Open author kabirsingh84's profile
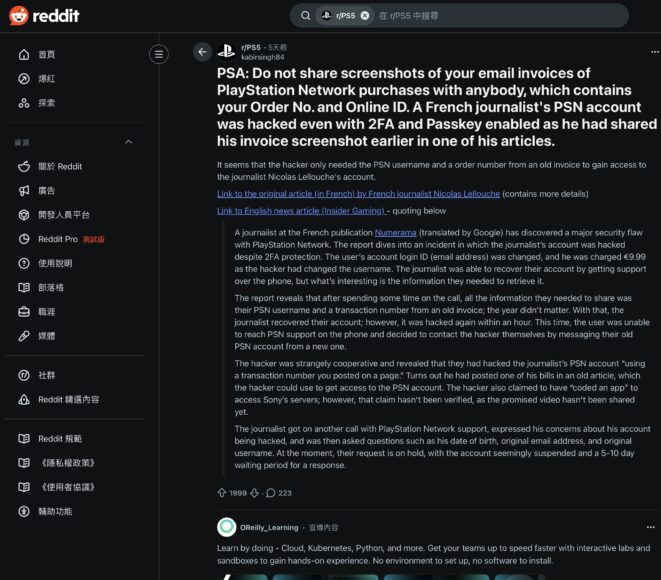 point(264,57)
